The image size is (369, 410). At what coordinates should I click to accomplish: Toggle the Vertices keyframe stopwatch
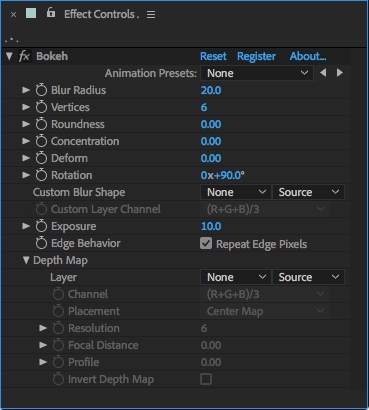point(41,107)
